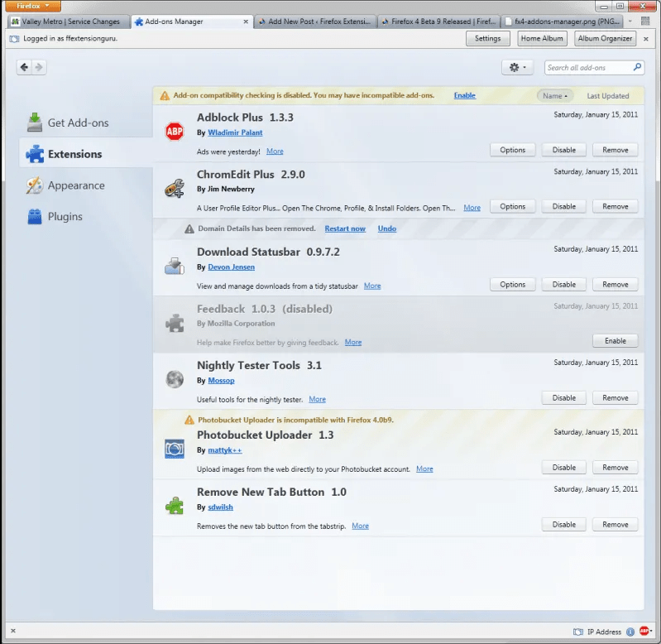
Task: Switch to fx4-addons-manager.png tab
Action: point(563,22)
